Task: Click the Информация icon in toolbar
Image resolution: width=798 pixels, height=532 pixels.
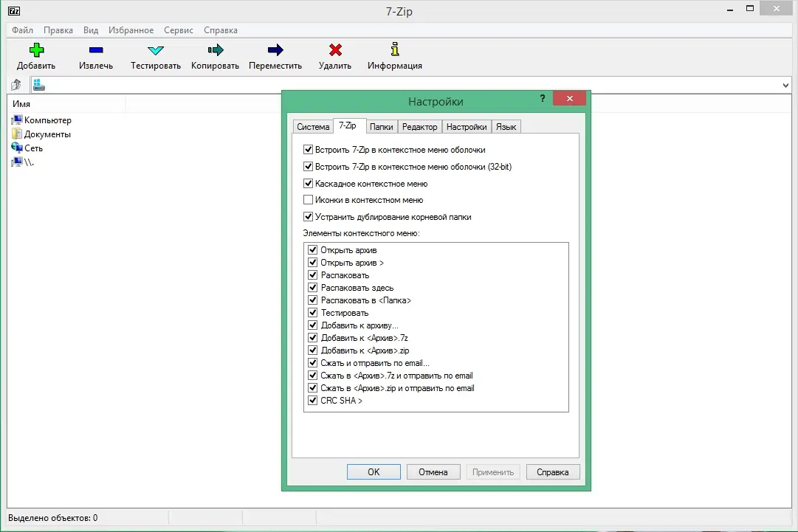Action: (395, 49)
